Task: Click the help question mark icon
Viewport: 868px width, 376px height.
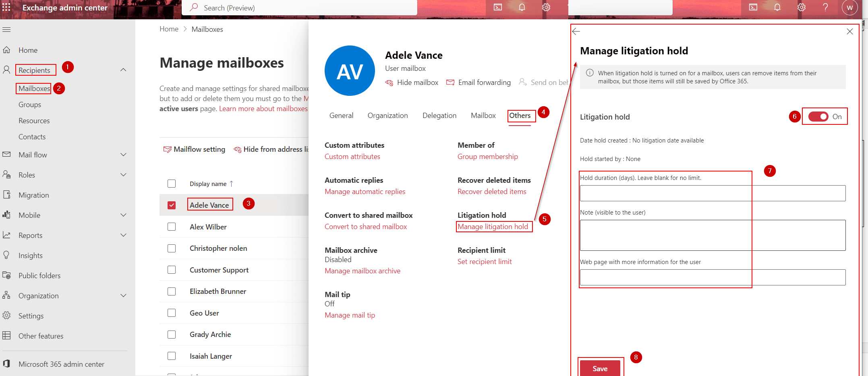Action: click(x=825, y=8)
